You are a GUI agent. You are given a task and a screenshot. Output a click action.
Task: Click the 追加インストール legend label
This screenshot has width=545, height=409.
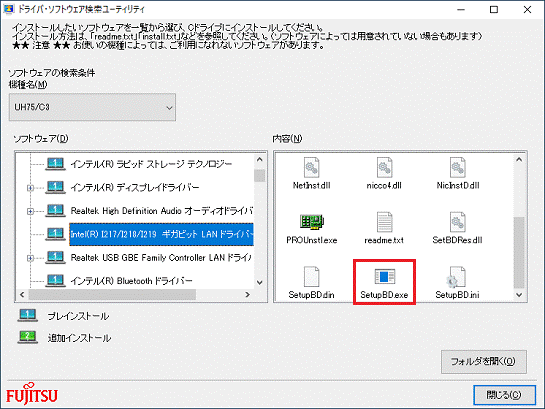(80, 337)
